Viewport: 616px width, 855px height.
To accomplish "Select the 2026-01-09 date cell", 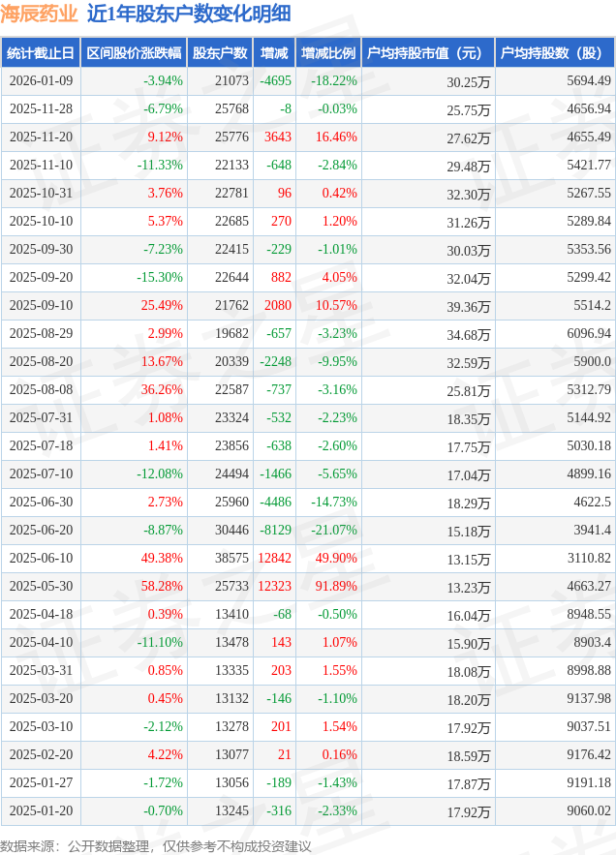I will tap(40, 81).
